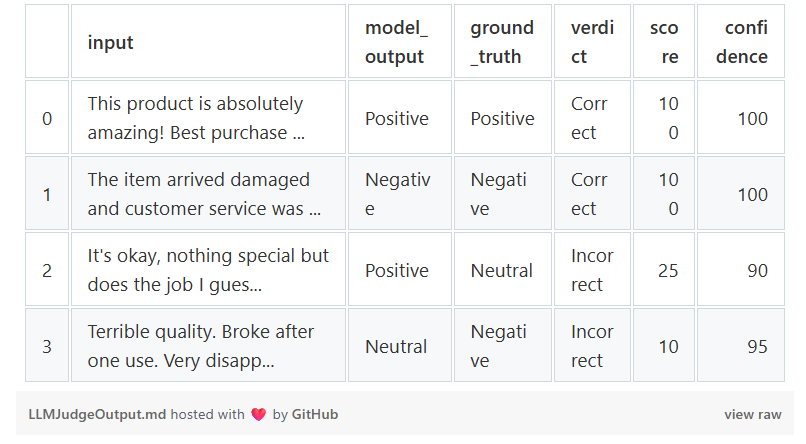The image size is (806, 444).
Task: Open the LLMJudgeOutput.md file link
Action: 97,414
